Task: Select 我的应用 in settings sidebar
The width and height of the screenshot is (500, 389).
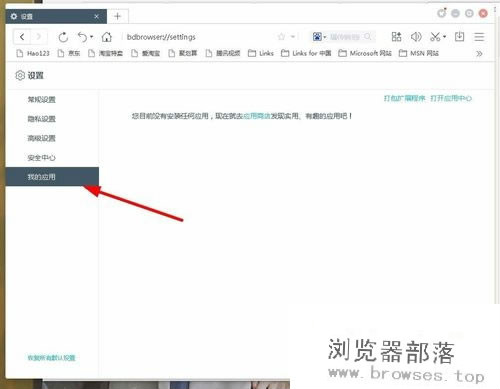Action: (x=52, y=177)
